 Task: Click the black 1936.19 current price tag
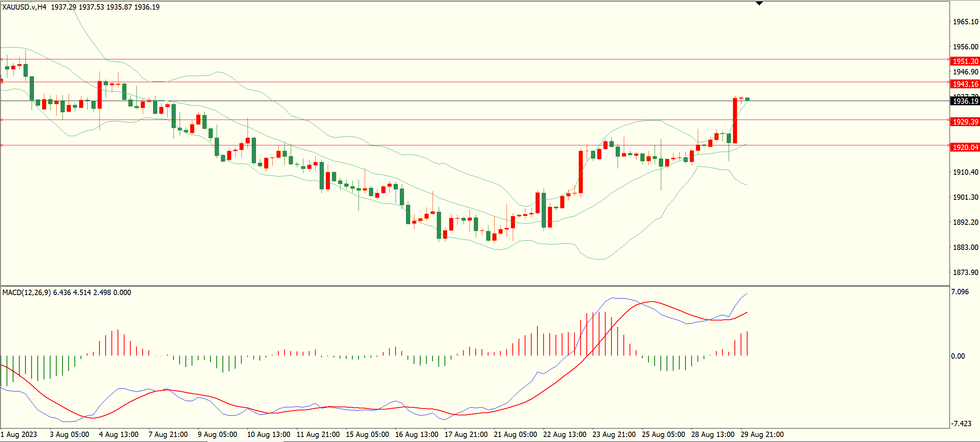[x=965, y=101]
